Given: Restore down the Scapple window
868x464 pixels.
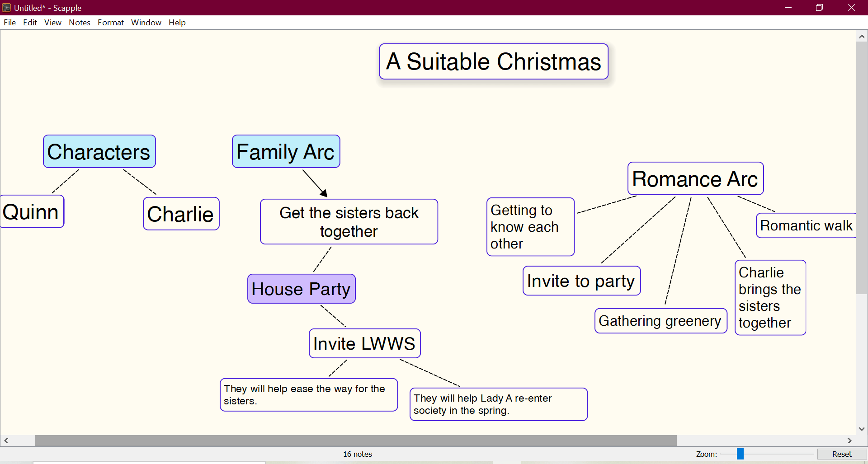Looking at the screenshot, I should tap(819, 8).
